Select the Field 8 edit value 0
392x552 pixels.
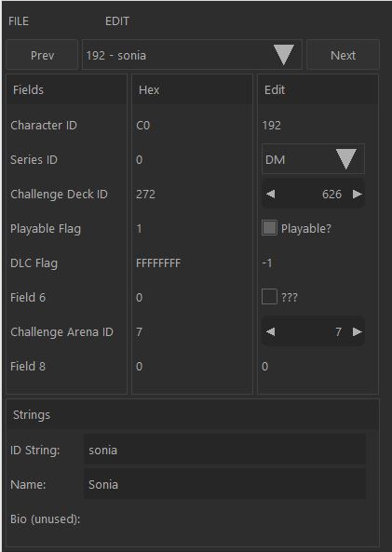pyautogui.click(x=264, y=366)
